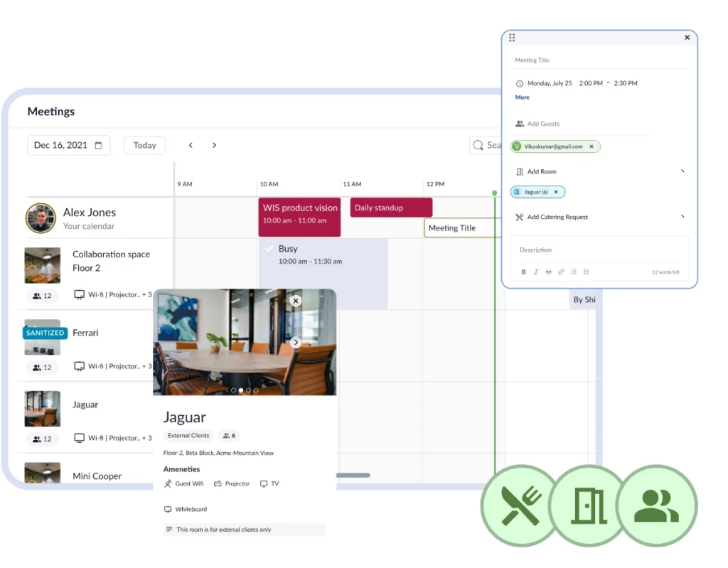Click the numbered list icon

pyautogui.click(x=574, y=272)
